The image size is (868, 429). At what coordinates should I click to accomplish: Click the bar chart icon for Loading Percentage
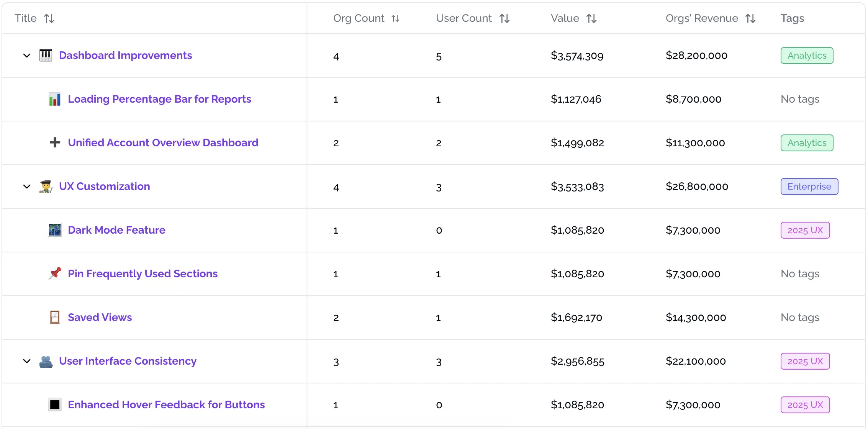coord(55,99)
